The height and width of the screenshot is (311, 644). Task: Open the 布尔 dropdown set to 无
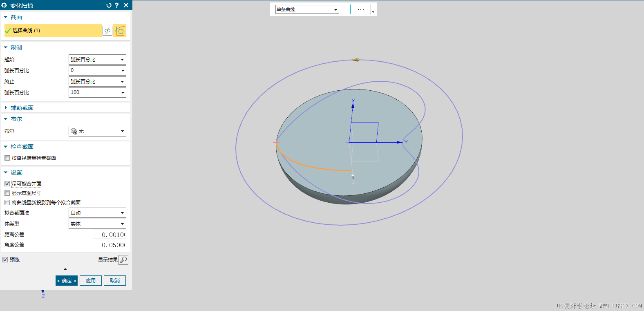click(x=97, y=131)
